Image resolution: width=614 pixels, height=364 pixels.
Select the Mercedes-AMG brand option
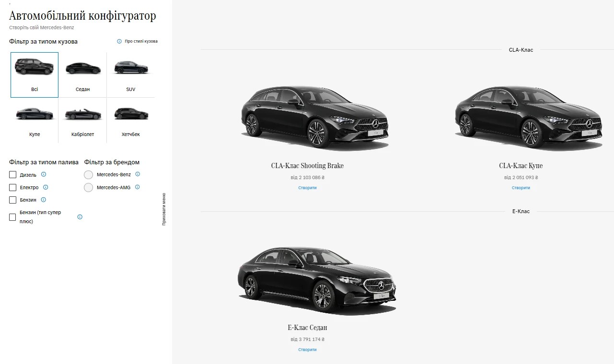(88, 187)
